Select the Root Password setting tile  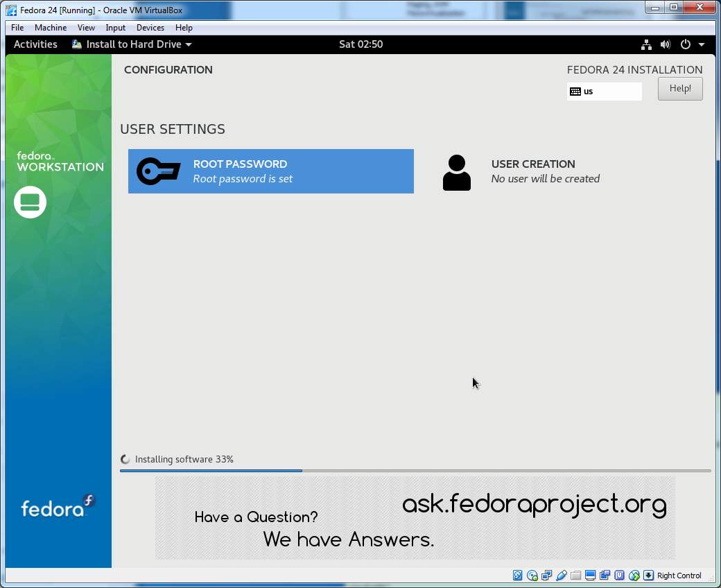271,171
